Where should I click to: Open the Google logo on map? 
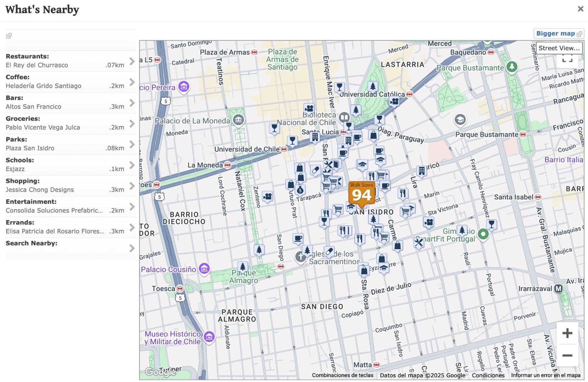coord(161,372)
